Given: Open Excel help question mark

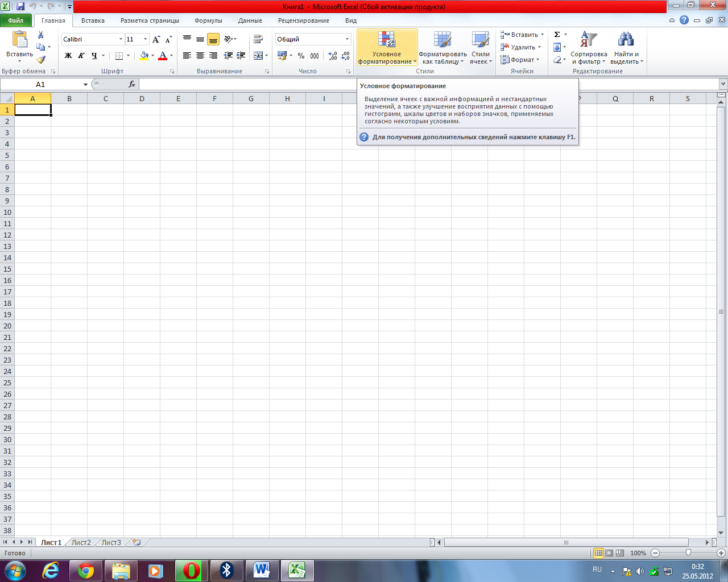Looking at the screenshot, I should (x=684, y=20).
